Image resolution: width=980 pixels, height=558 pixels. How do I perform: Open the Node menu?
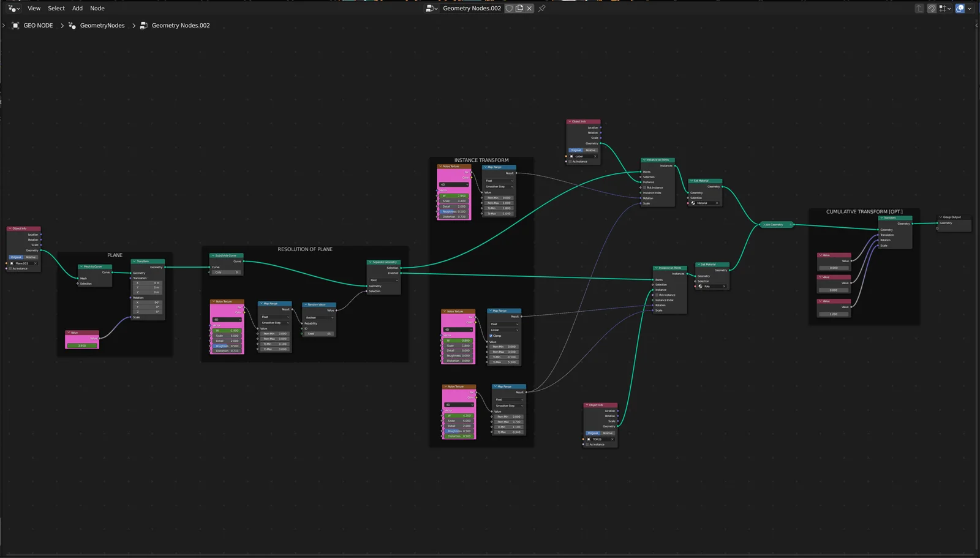97,8
